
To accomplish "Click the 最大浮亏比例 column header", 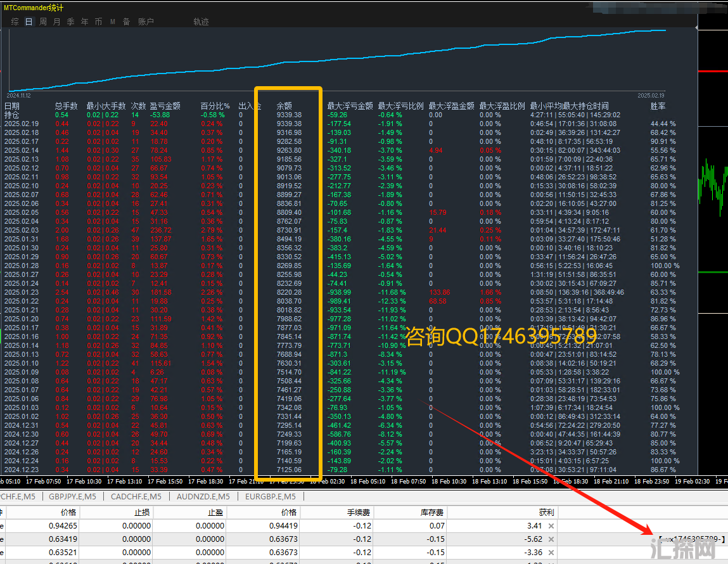I will point(400,106).
